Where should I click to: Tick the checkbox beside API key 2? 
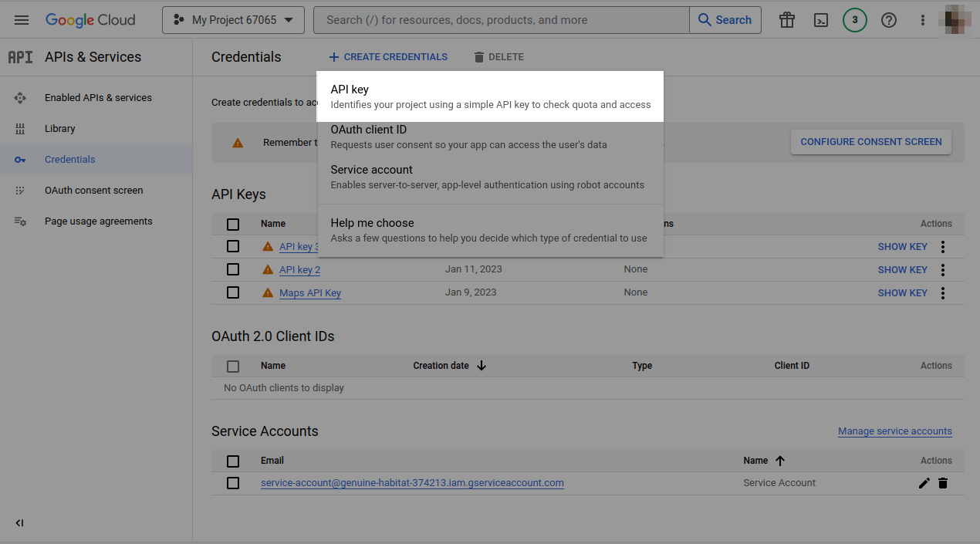pyautogui.click(x=233, y=269)
